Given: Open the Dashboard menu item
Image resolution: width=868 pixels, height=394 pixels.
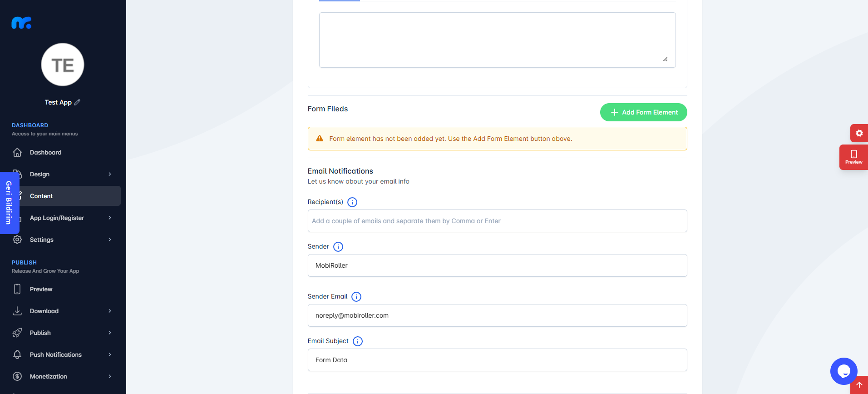Looking at the screenshot, I should pos(45,152).
